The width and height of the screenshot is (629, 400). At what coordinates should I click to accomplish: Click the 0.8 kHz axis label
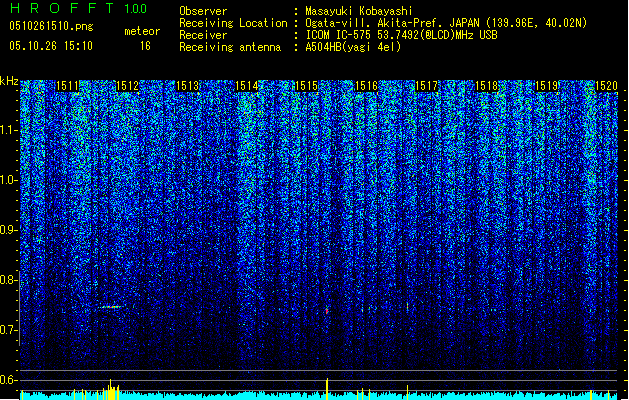click(x=9, y=280)
